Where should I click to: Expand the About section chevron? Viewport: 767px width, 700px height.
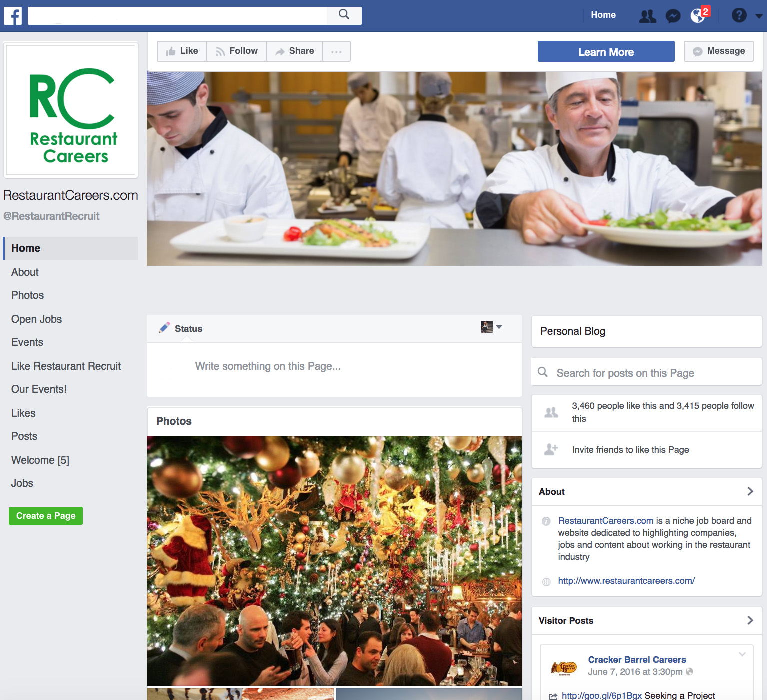(x=750, y=491)
